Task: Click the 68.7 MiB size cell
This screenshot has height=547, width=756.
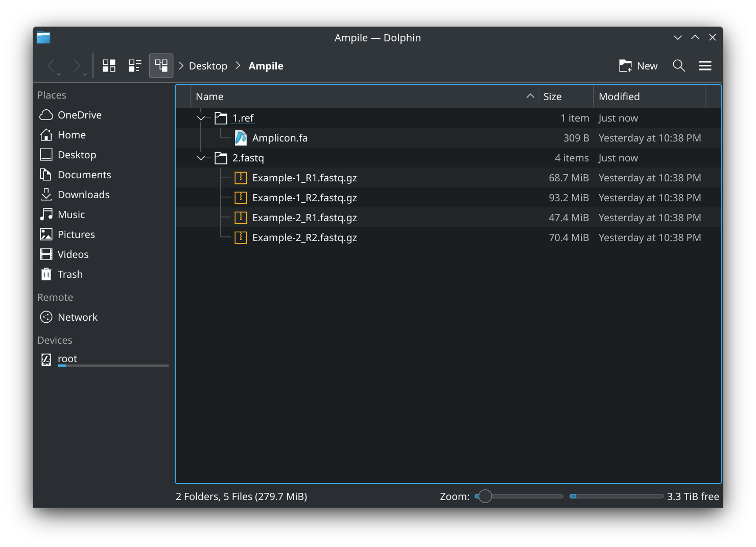Action: (x=569, y=178)
